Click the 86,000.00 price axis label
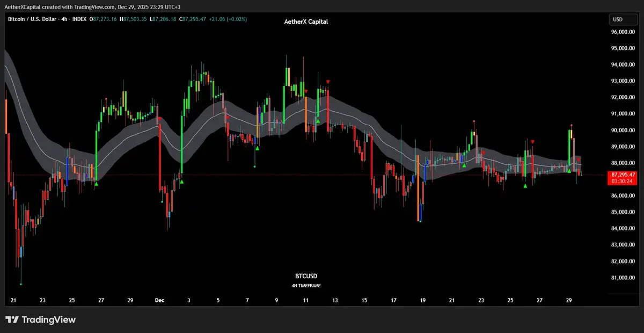Image resolution: width=644 pixels, height=333 pixels. click(623, 196)
